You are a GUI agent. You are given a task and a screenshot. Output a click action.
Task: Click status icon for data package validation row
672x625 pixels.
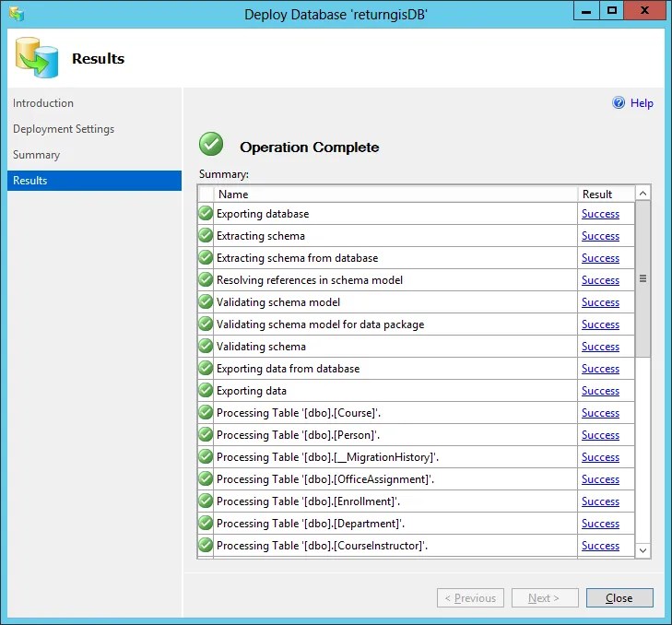(206, 324)
